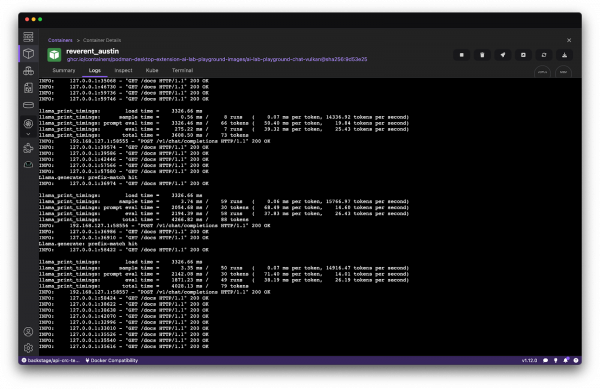Open the Images section in sidebar
Screen dimensions: 600x389
tap(28, 88)
